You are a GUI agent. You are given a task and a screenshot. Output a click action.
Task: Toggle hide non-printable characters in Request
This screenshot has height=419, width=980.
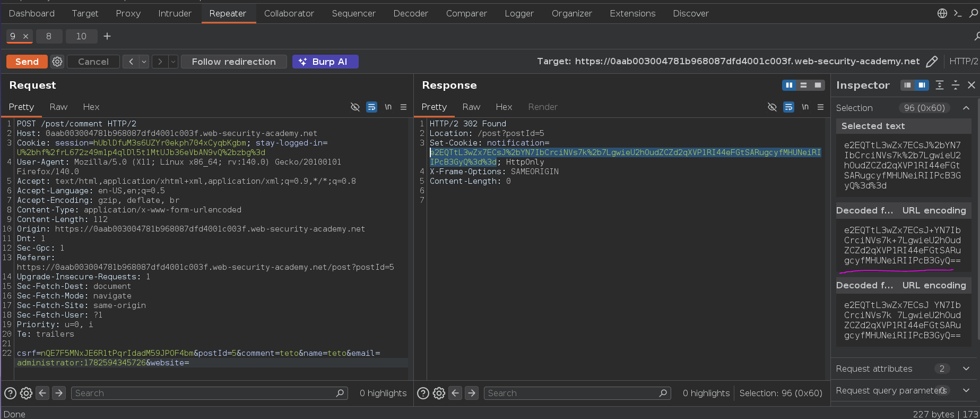tap(355, 107)
